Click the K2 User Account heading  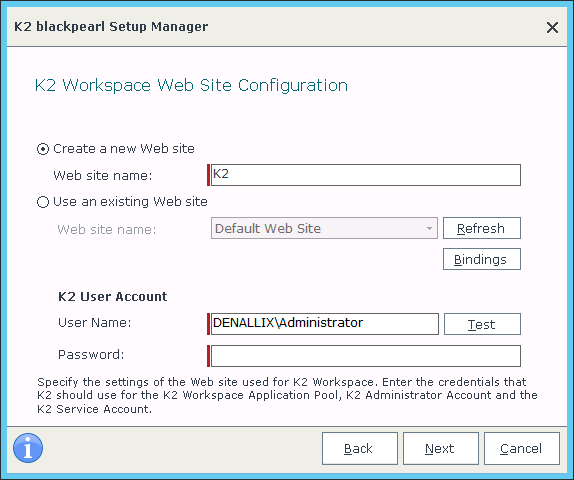(x=113, y=296)
